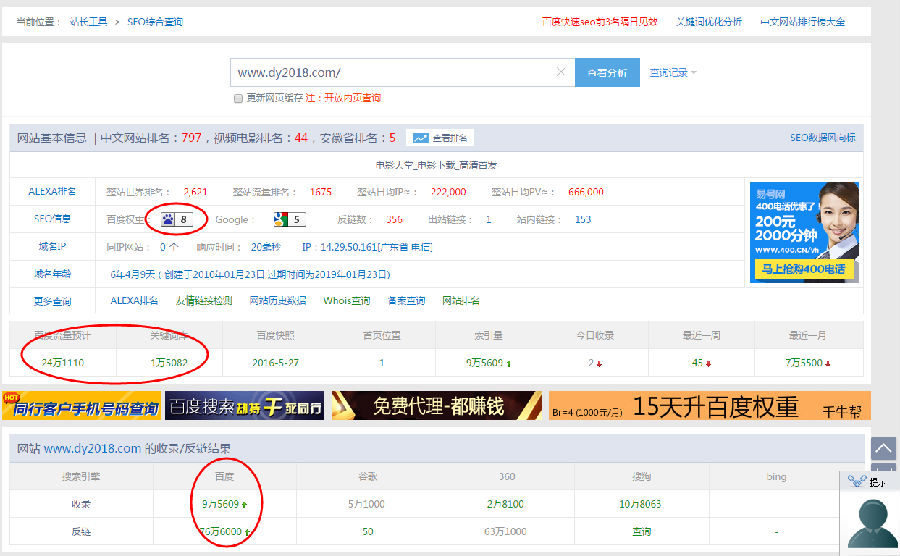Image resolution: width=900 pixels, height=556 pixels.
Task: Click daily IP value 222,000
Action: pyautogui.click(x=448, y=192)
